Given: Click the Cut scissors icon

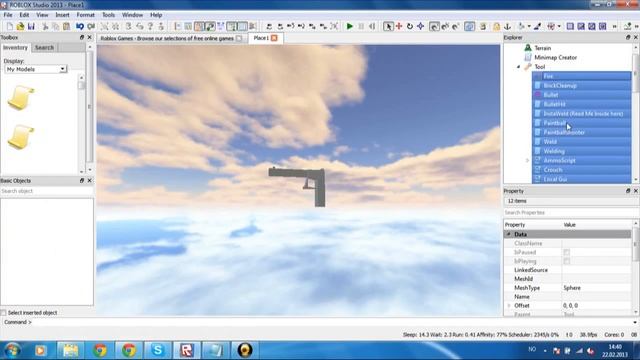Looking at the screenshot, I should pos(45,27).
